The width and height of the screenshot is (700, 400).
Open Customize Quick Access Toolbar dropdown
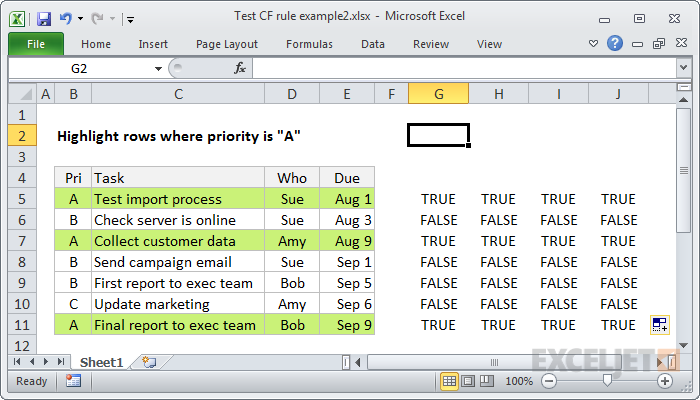[131, 19]
